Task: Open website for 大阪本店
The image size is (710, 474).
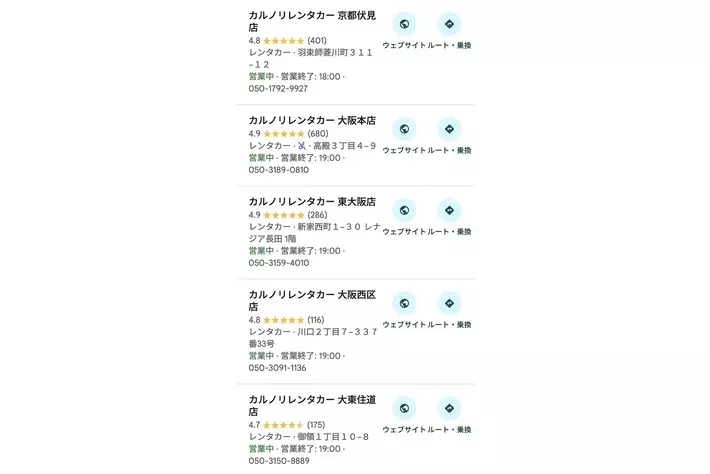Action: [404, 129]
